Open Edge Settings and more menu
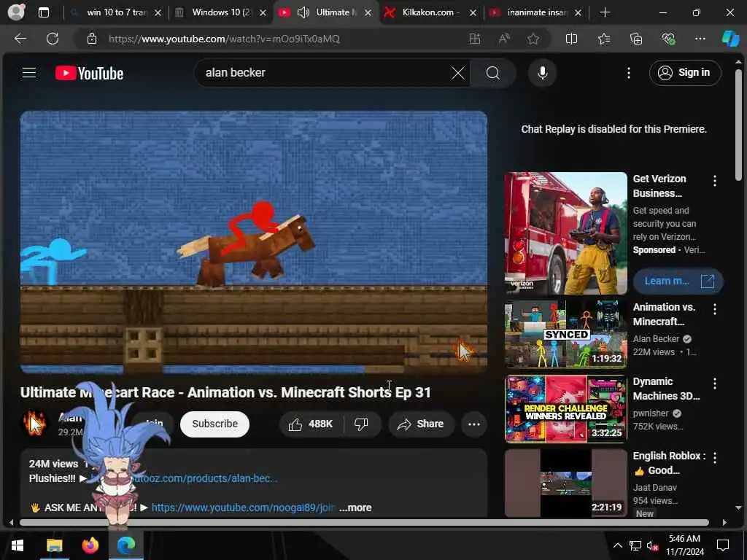The height and width of the screenshot is (560, 747). [700, 39]
